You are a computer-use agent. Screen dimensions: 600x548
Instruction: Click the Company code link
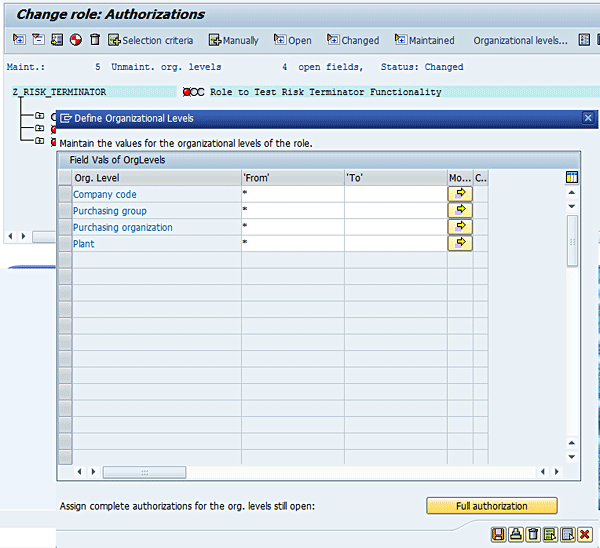pos(105,194)
